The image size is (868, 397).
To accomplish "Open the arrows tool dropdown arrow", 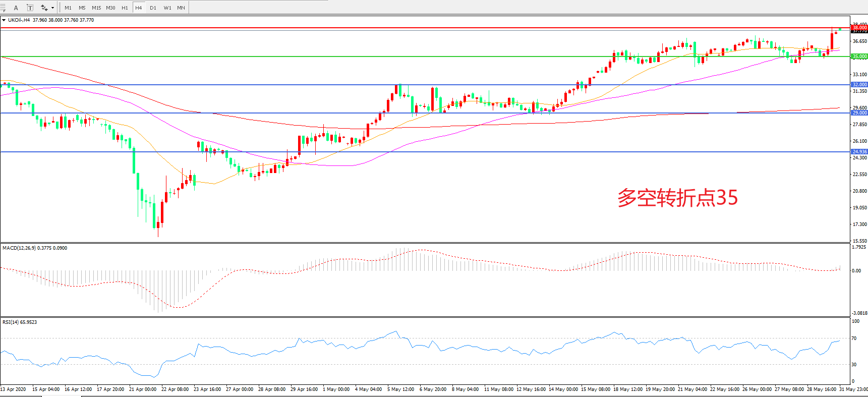I will (x=52, y=8).
